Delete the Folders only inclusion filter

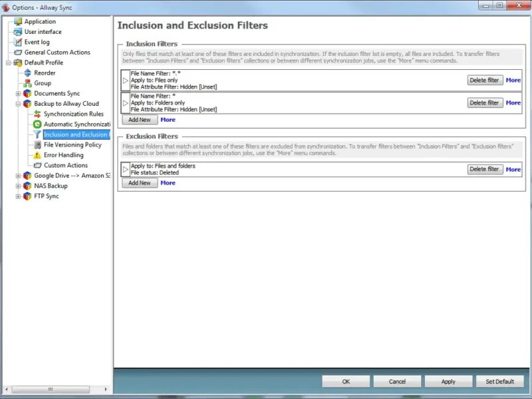tap(484, 103)
